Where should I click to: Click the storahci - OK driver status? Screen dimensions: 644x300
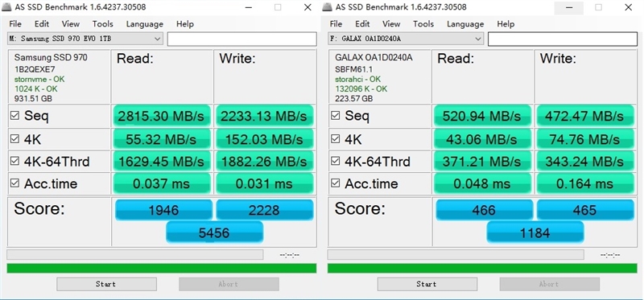point(357,79)
